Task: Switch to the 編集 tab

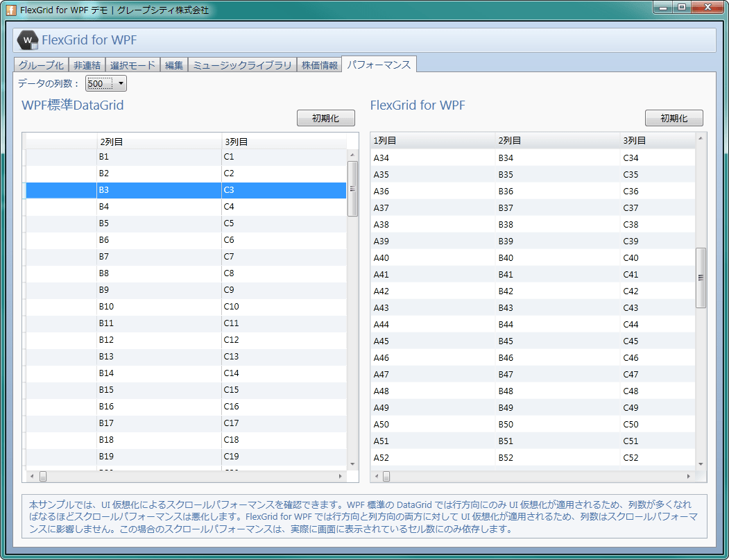Action: [x=173, y=64]
